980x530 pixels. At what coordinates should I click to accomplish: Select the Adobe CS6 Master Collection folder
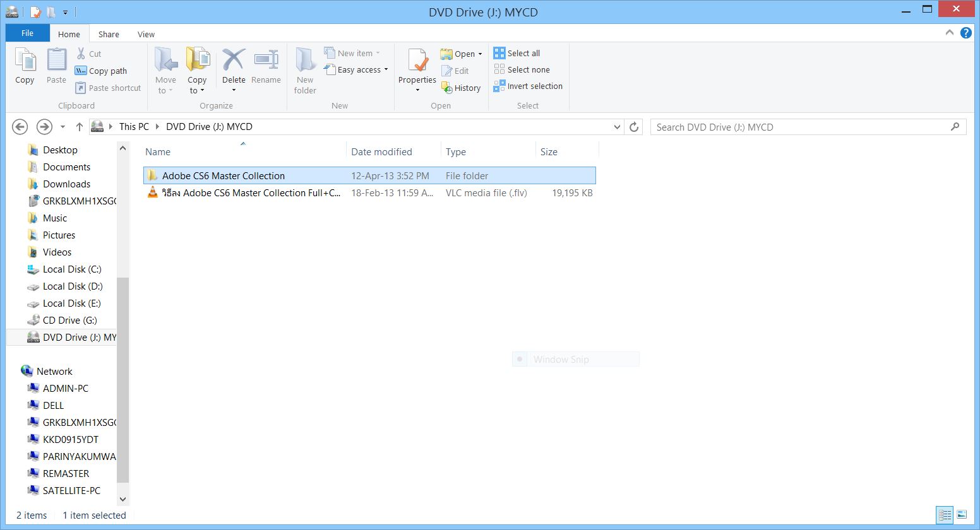(369, 175)
